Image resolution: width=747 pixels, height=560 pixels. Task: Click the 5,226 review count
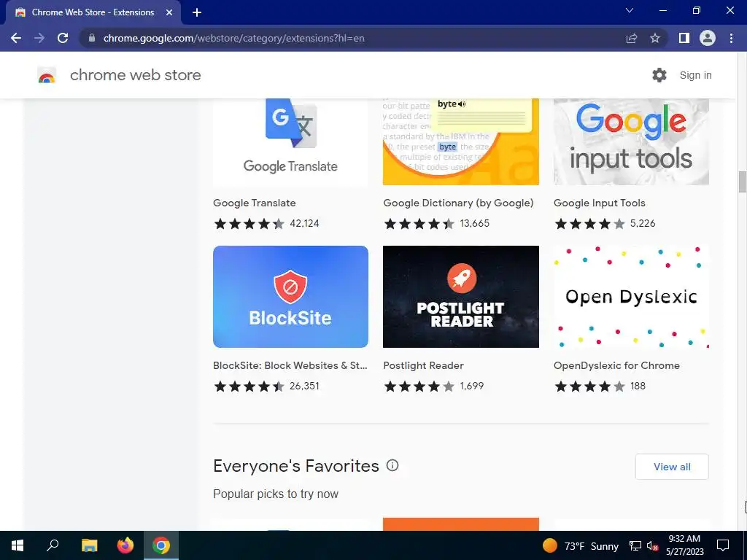pos(643,223)
